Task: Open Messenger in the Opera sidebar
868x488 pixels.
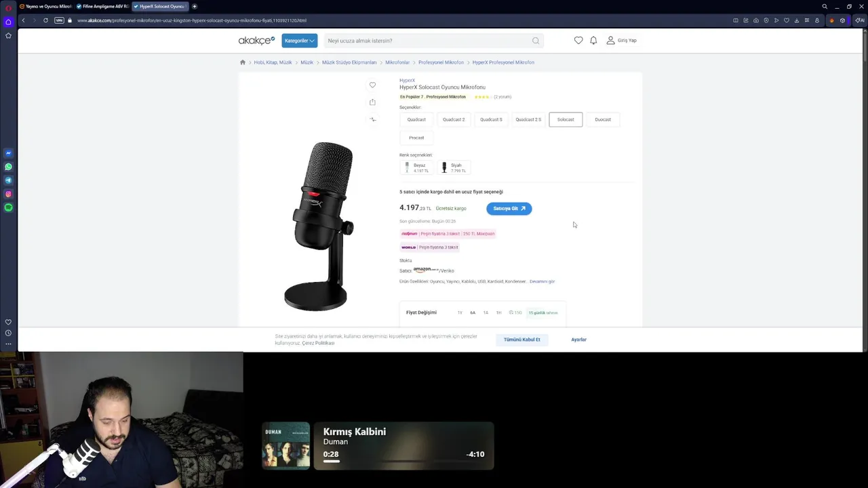Action: click(x=8, y=153)
